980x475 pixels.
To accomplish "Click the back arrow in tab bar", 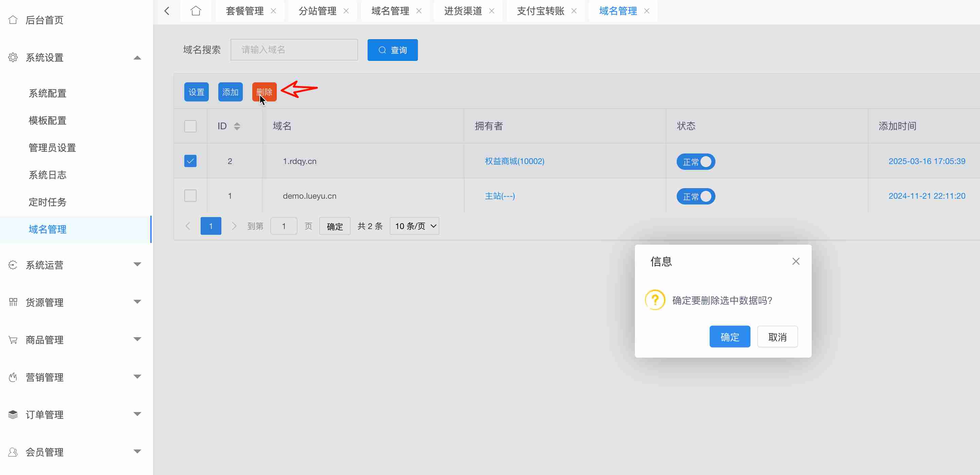I will [167, 11].
